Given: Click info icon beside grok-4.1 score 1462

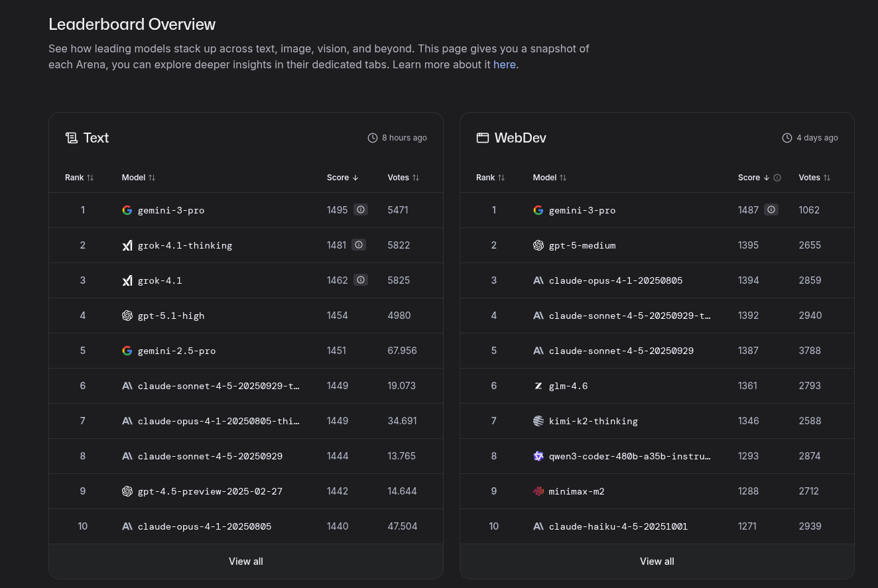Looking at the screenshot, I should 361,280.
